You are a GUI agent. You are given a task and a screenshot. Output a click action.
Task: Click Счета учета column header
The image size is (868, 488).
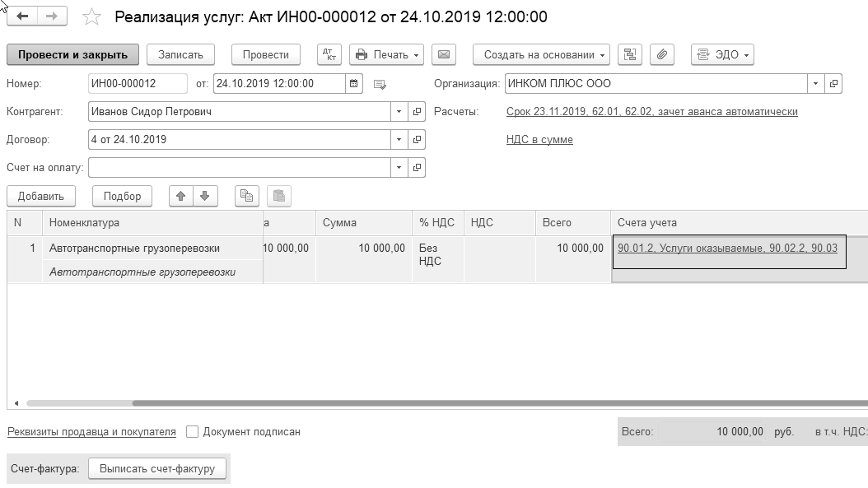739,222
